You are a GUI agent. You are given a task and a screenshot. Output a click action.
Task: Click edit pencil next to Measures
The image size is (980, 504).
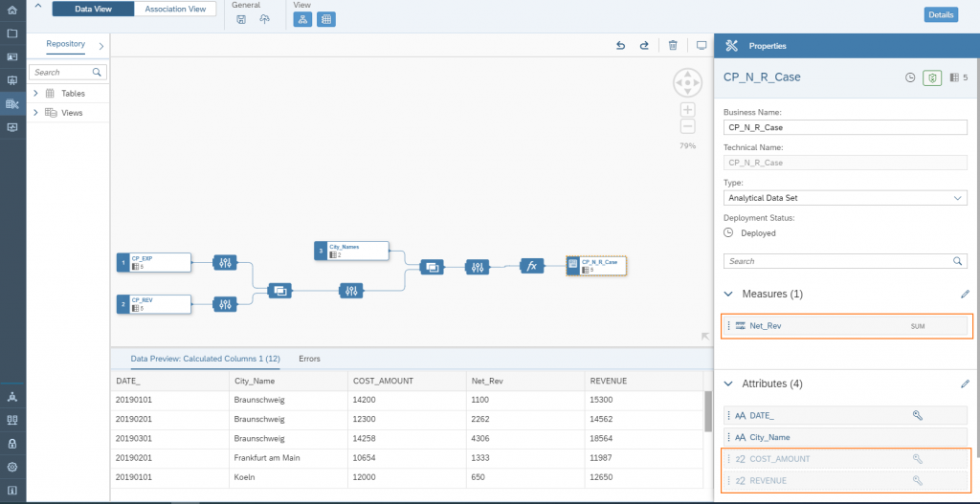pos(965,294)
